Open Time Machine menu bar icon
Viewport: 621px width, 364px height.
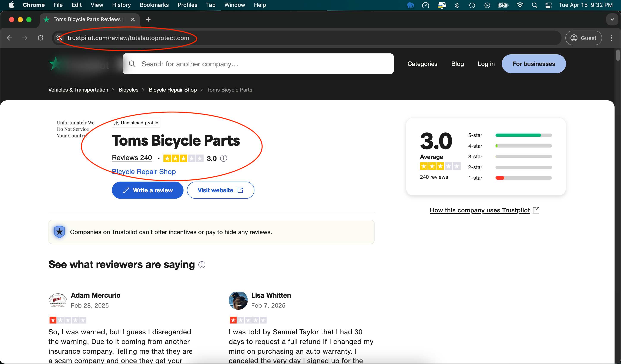(x=472, y=5)
